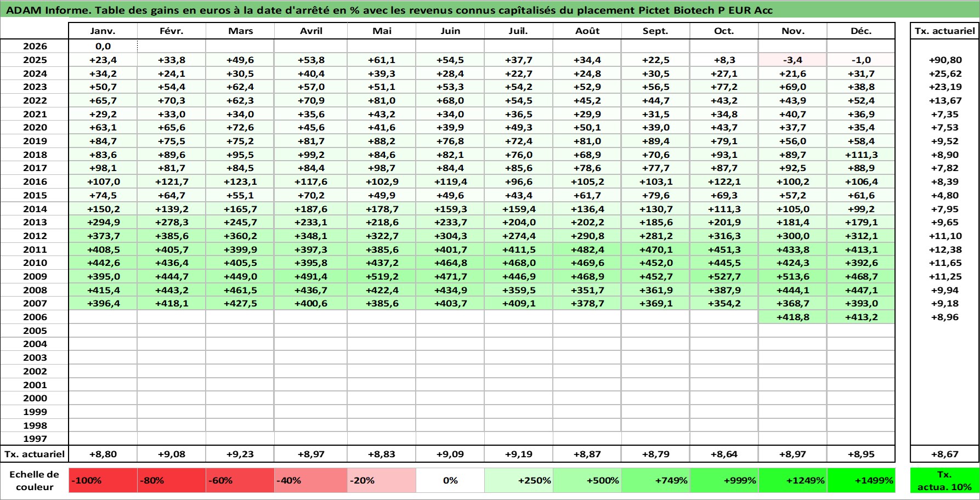Select the +464,8 cell in June 2010
The image size is (980, 500).
click(x=450, y=263)
